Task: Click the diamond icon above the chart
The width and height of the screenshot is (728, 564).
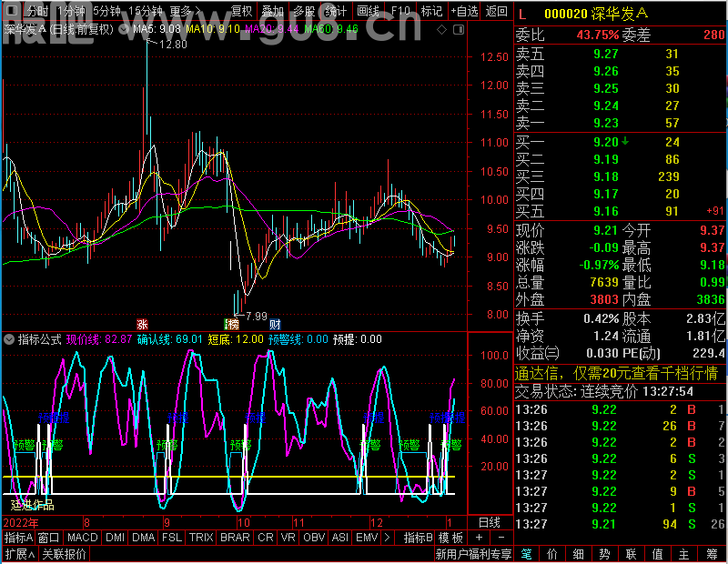Action: click(x=442, y=30)
